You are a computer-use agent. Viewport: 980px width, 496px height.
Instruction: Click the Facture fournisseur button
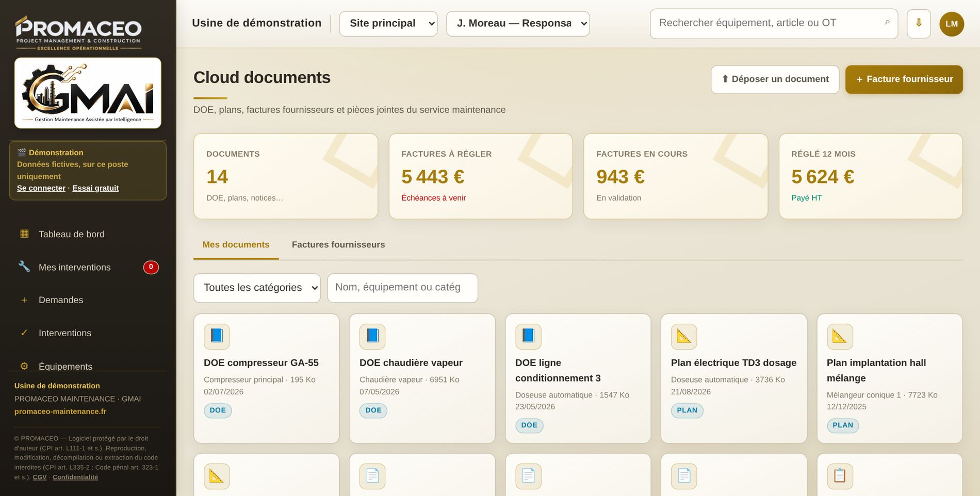[x=904, y=79]
